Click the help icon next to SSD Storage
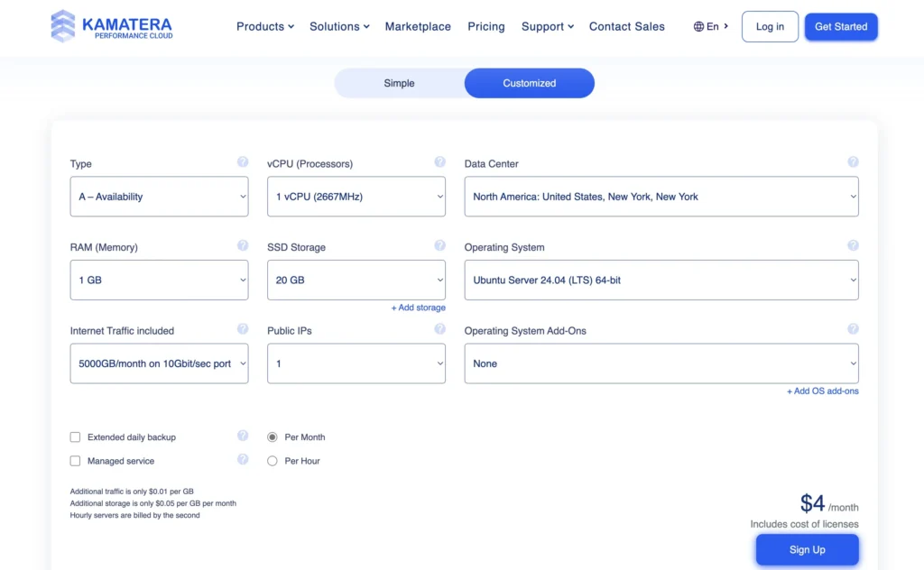Screen dimensions: 924x570 tap(439, 245)
